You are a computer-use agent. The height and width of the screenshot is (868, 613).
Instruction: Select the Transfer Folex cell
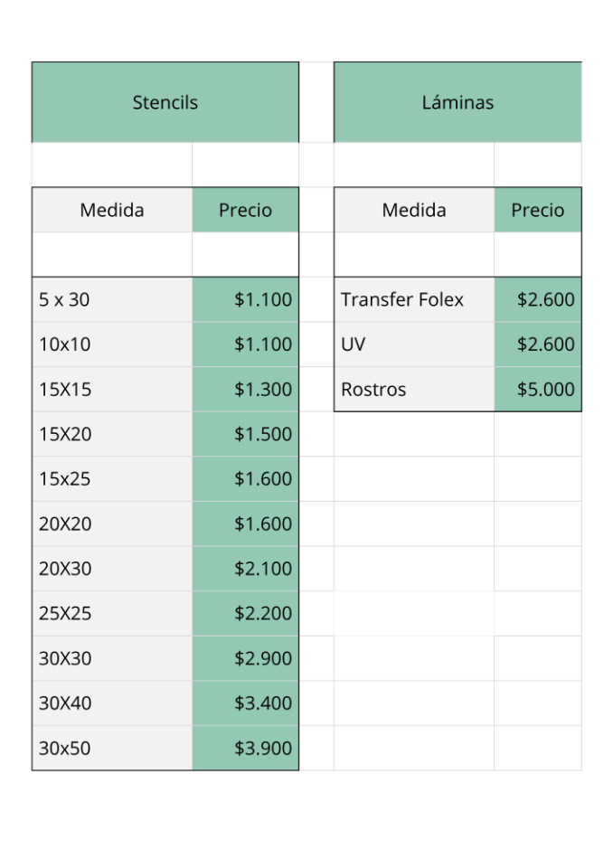click(414, 299)
